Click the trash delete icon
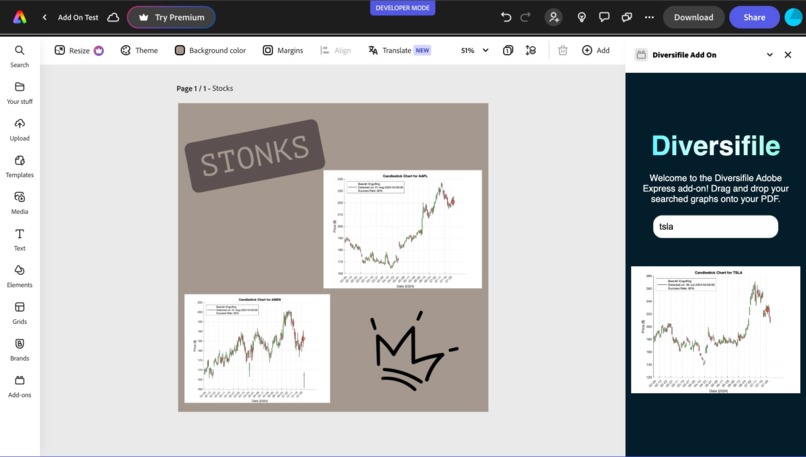Screen dimensions: 806x457 (563, 50)
